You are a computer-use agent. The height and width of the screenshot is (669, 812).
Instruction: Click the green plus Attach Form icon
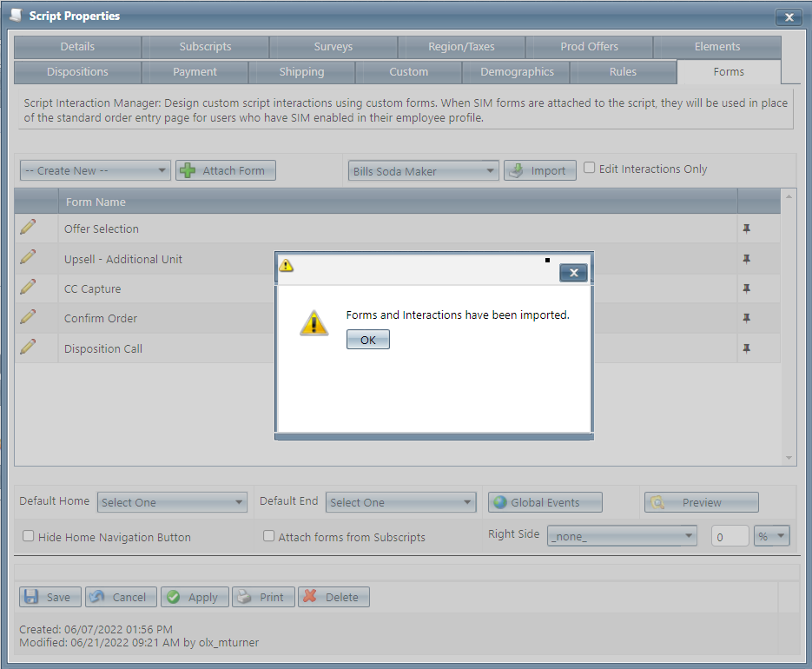(188, 171)
